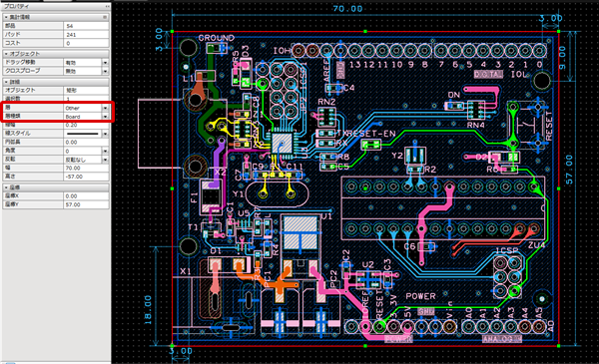Viewport: 599px width, 364px height.
Task: Open the ドラッグ移動 dropdown
Action: [105, 62]
